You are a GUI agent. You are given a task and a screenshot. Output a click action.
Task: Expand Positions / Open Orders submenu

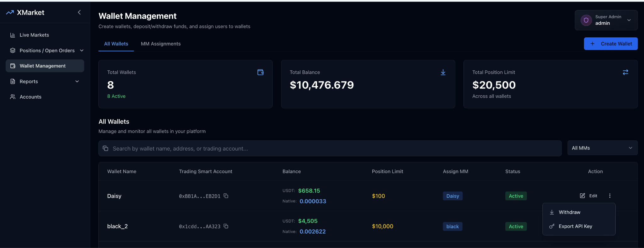coord(82,51)
